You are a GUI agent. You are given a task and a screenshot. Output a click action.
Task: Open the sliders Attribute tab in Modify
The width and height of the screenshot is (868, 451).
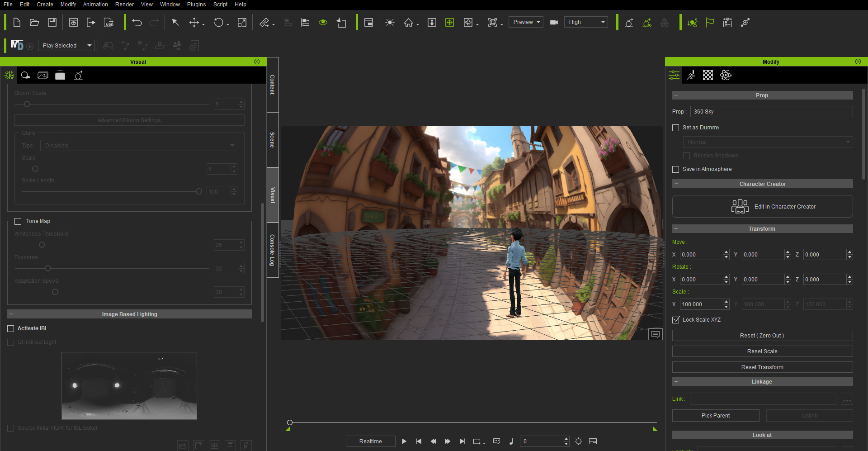[674, 75]
